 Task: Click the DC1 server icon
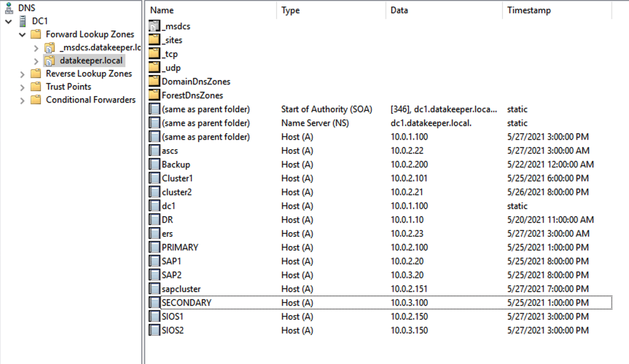tap(23, 21)
